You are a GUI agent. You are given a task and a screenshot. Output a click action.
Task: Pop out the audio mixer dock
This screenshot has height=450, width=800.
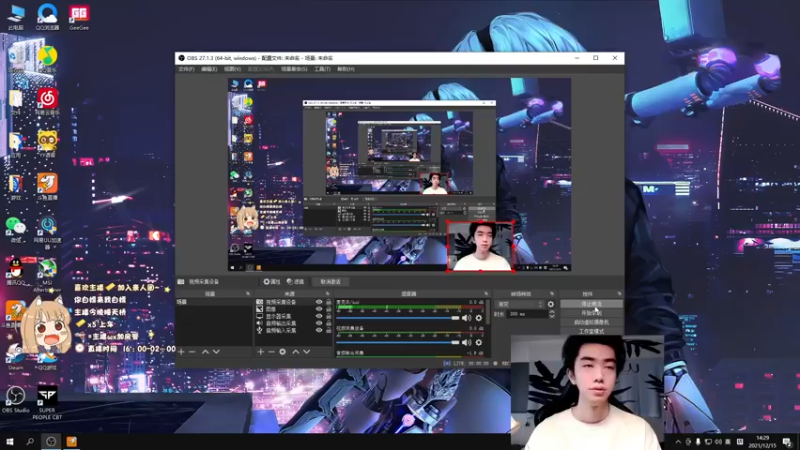click(x=486, y=294)
